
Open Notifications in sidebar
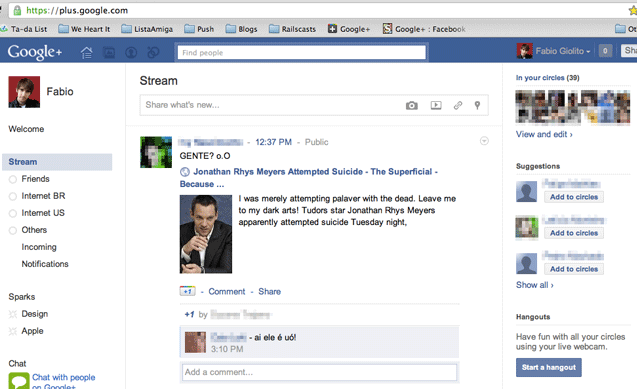pyautogui.click(x=45, y=264)
